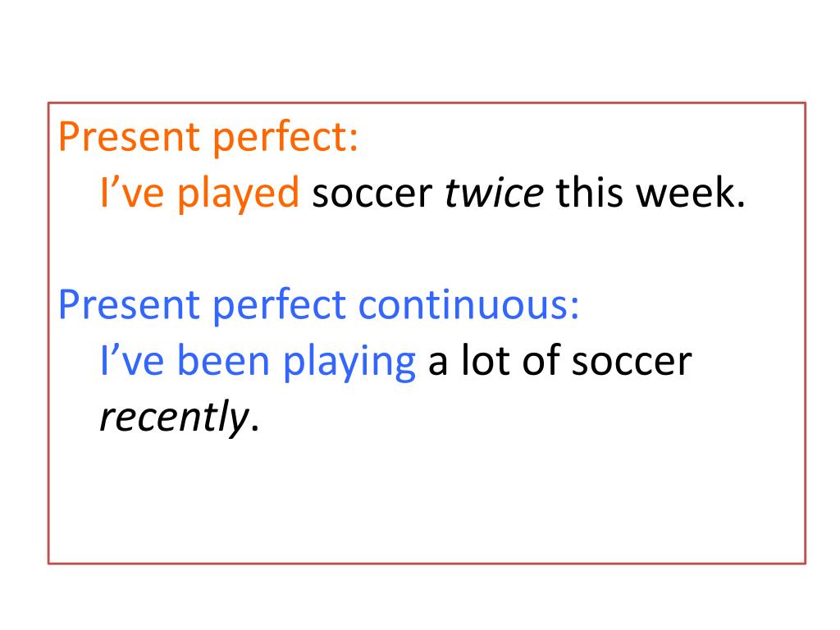Click the italic word 'twice'
The height and width of the screenshot is (630, 840).
494,193
